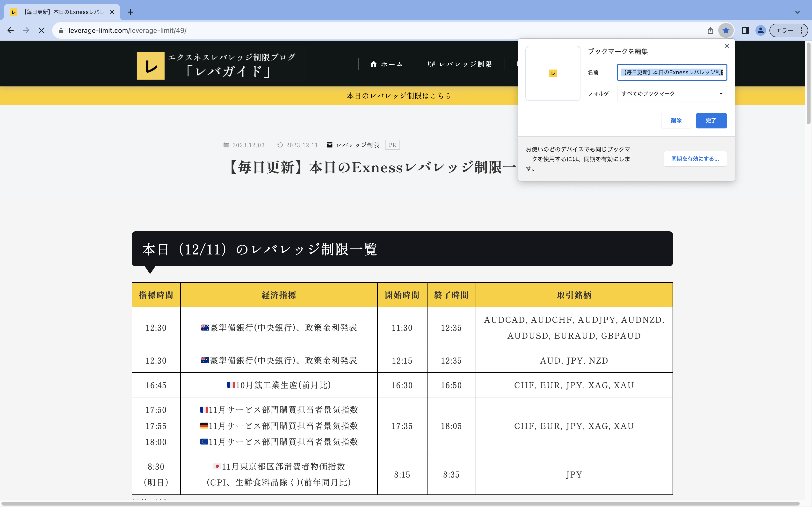Stop loading the page
The height and width of the screenshot is (507, 812).
[42, 30]
